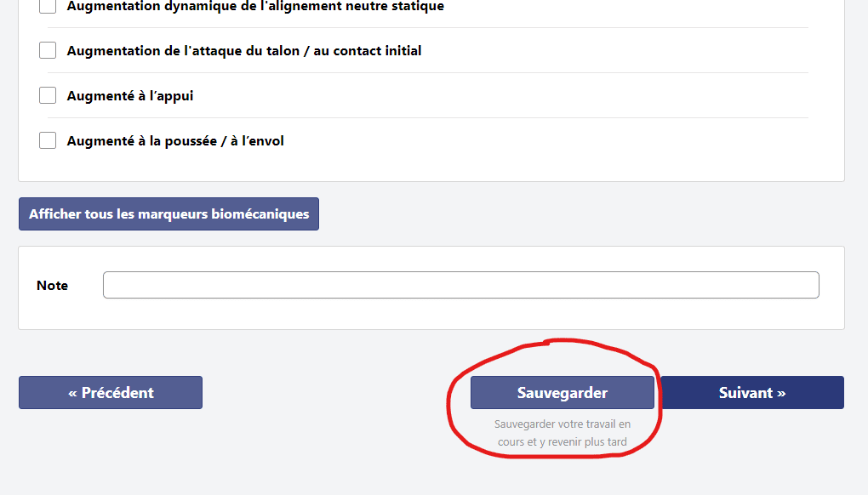Toggle the 'Augmenté à la poussée / à l'envol' checkbox
The image size is (868, 495).
[48, 140]
